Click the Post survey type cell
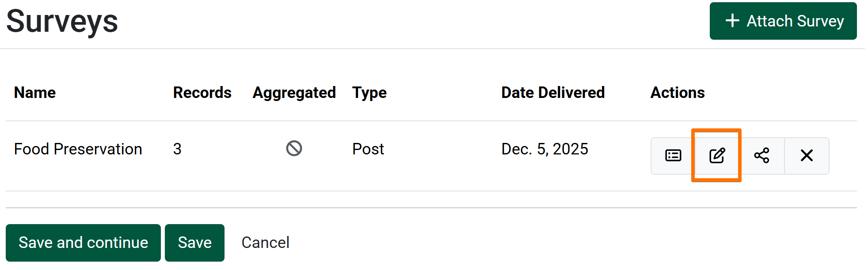 click(368, 149)
